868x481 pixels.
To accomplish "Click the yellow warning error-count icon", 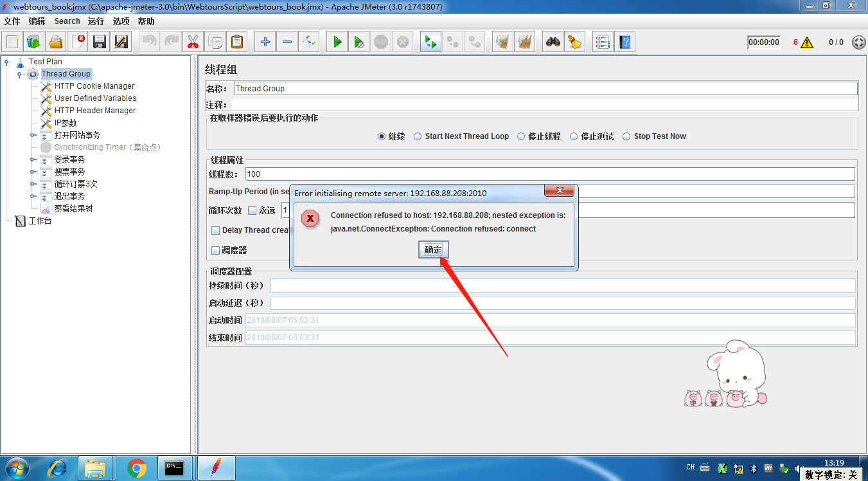I will point(807,42).
